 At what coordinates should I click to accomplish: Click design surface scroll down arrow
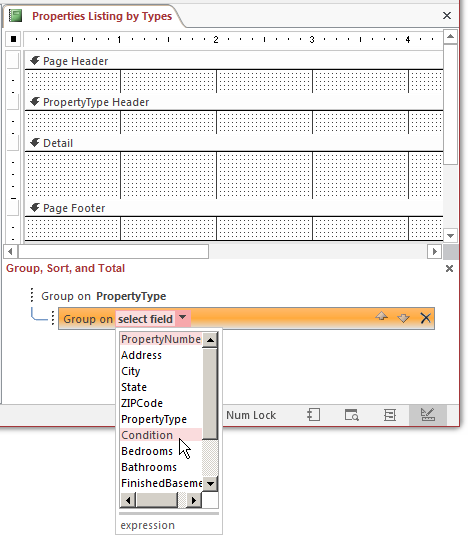click(450, 236)
